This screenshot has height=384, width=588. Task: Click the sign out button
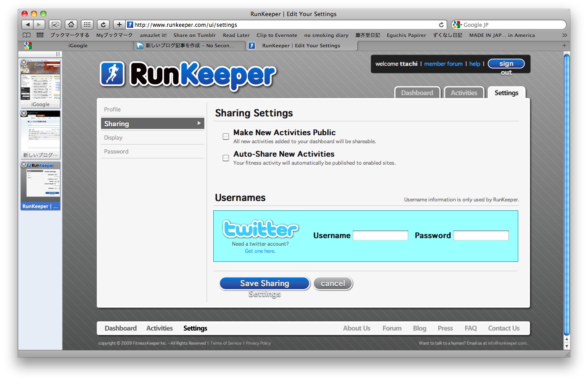tap(506, 64)
